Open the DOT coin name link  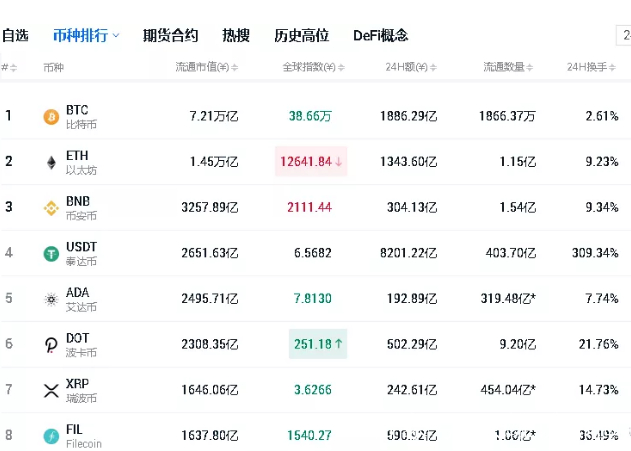coord(78,338)
